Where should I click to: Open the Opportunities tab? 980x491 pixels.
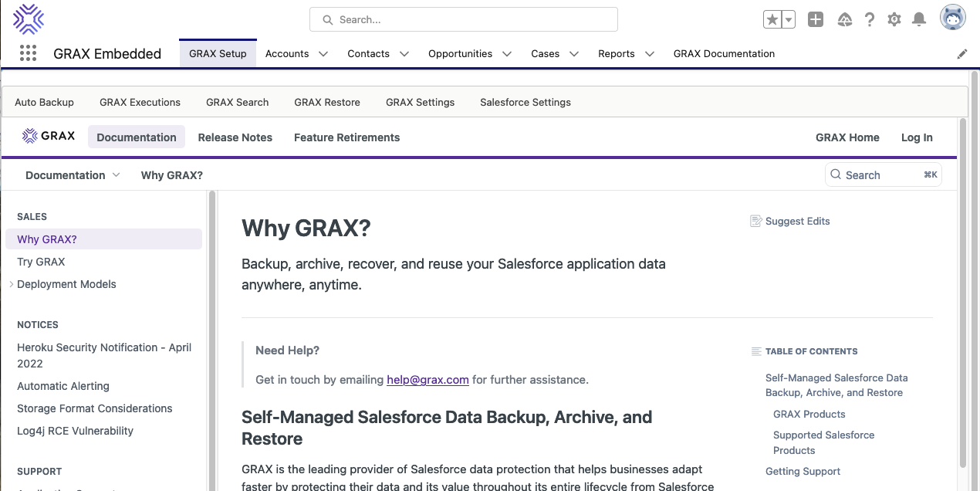pos(460,54)
